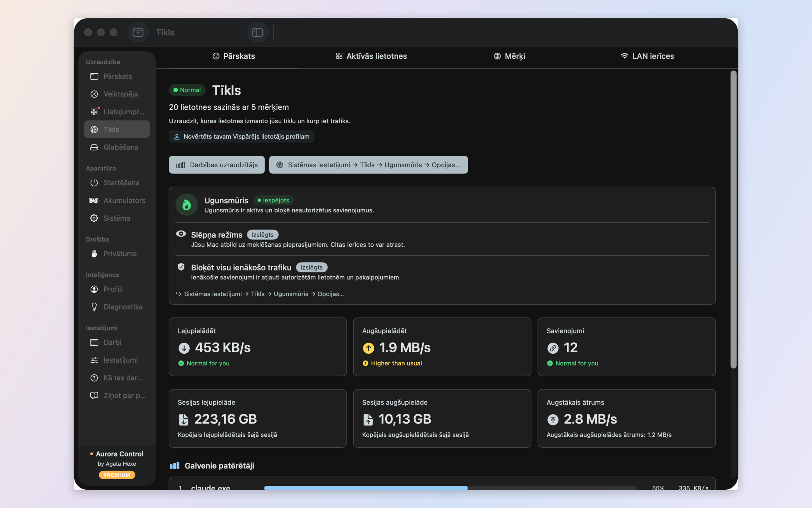This screenshot has height=508, width=812.
Task: Open Veiktspēja in the sidebar
Action: click(117, 94)
